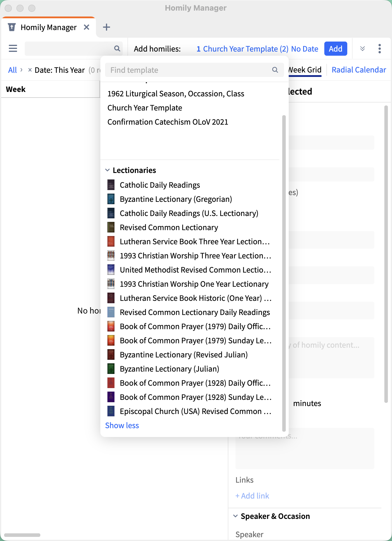Select Revised Common Lectionary Daily Readings

tap(195, 312)
